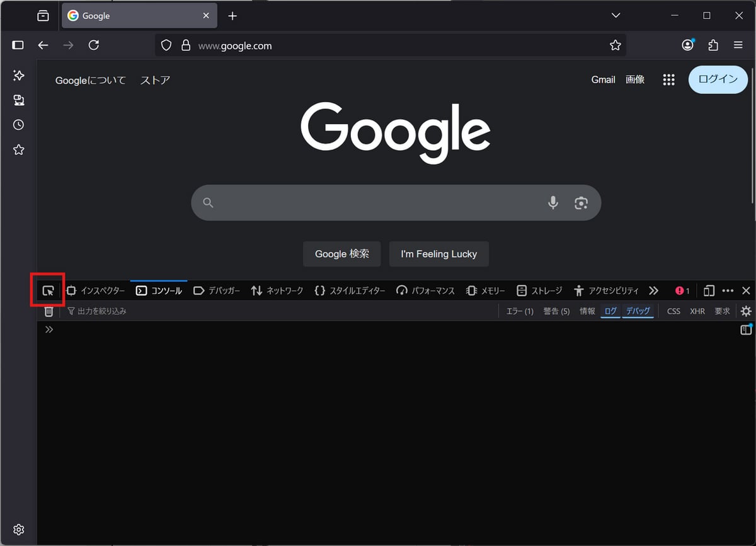Reload the current page
This screenshot has height=546, width=756.
coord(94,45)
